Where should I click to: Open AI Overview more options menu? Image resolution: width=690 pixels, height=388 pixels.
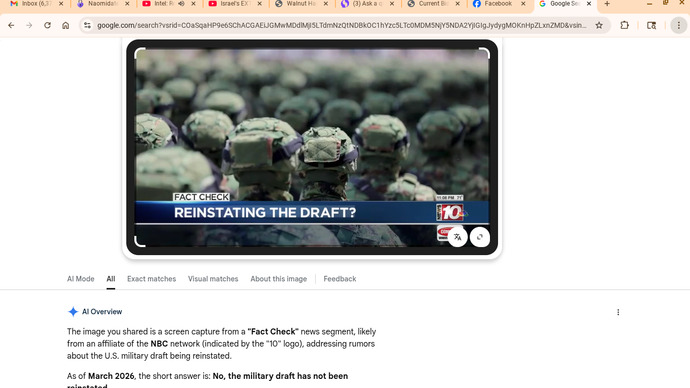click(618, 312)
